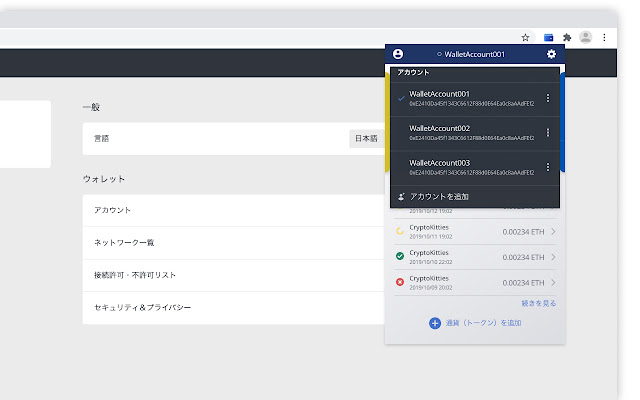Click 通貨（トークン）を追加 link
Screen dimensions: 640x400
(483, 323)
